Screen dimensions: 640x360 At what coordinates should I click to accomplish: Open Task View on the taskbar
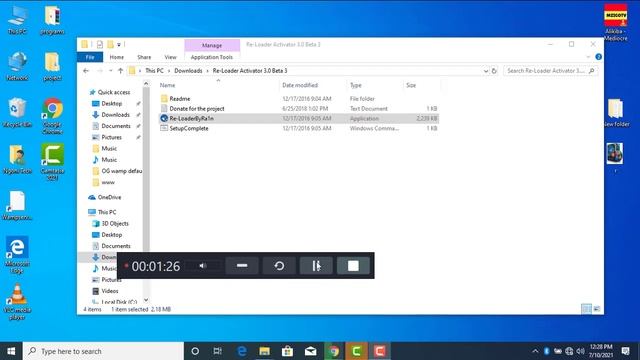218,351
